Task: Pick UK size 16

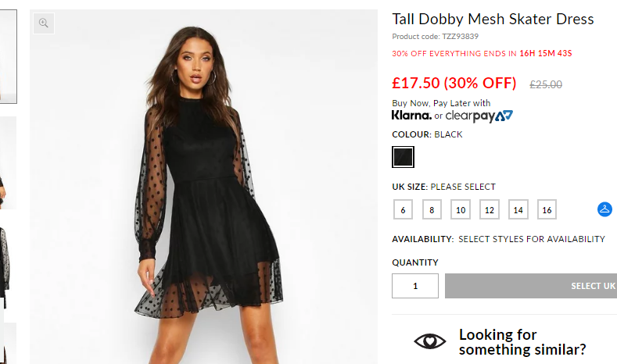Action: [x=547, y=209]
